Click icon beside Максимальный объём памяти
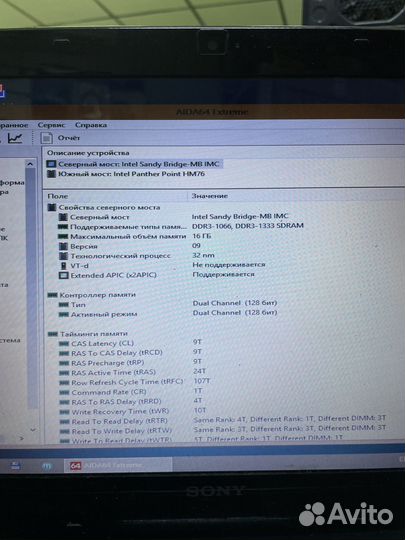 [x=63, y=237]
